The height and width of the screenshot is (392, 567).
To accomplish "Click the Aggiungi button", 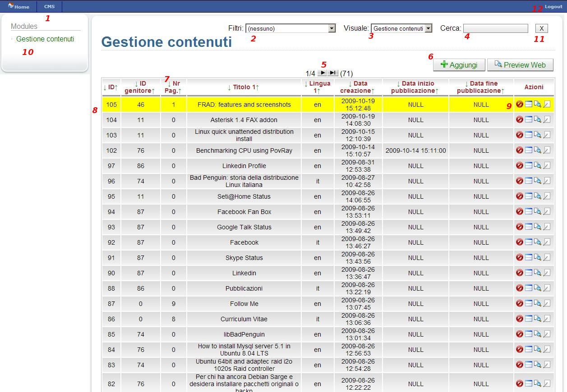I will click(459, 65).
